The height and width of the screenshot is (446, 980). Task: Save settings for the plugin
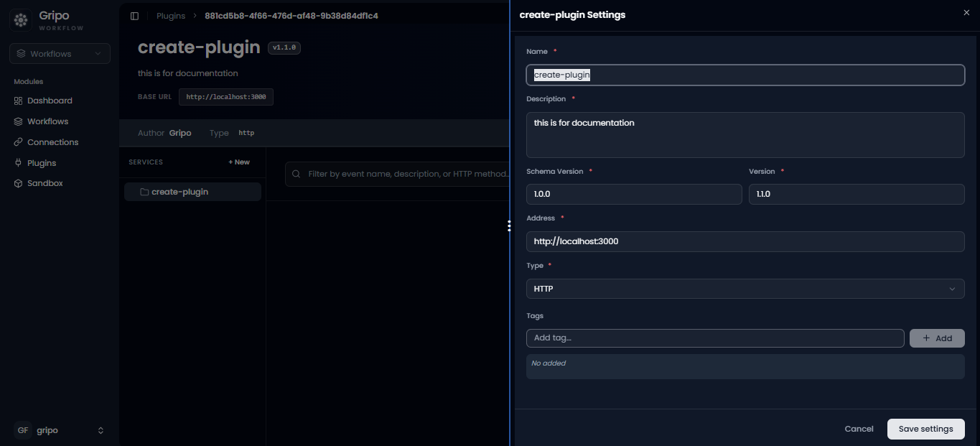click(926, 429)
